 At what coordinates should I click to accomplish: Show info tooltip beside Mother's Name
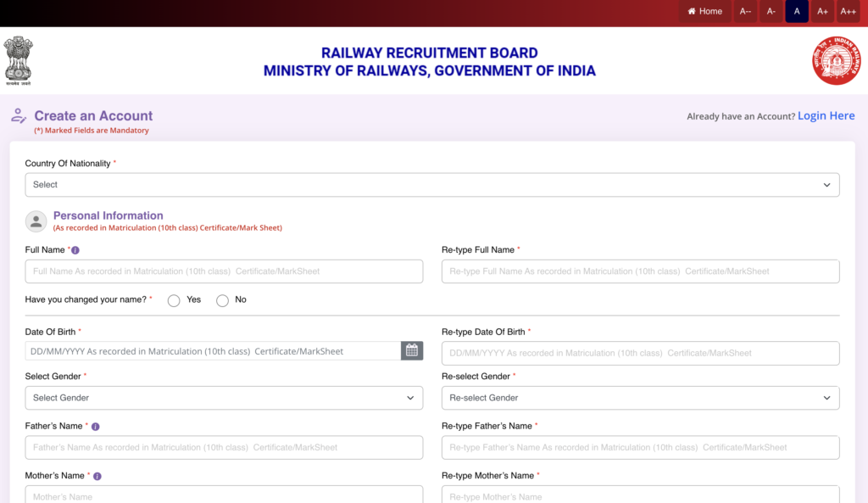click(97, 477)
